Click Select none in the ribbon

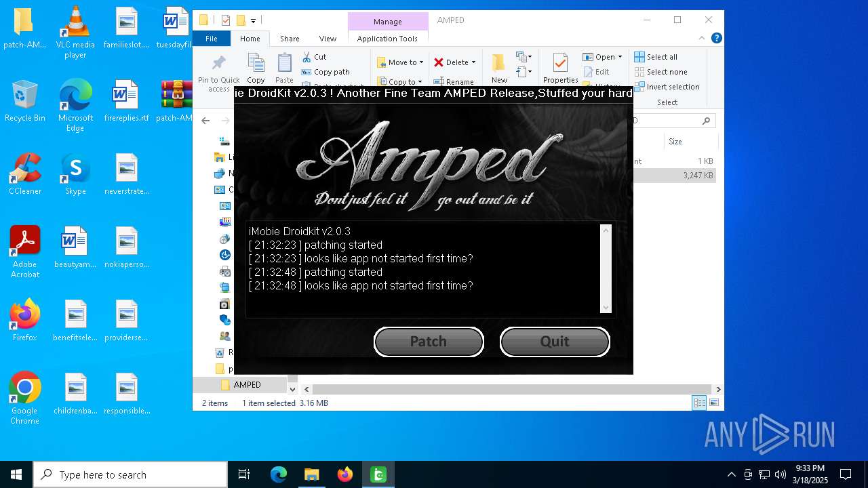(660, 72)
